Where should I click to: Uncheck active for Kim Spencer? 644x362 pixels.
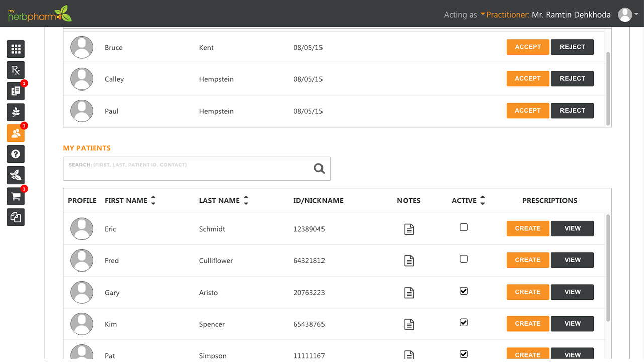464,322
